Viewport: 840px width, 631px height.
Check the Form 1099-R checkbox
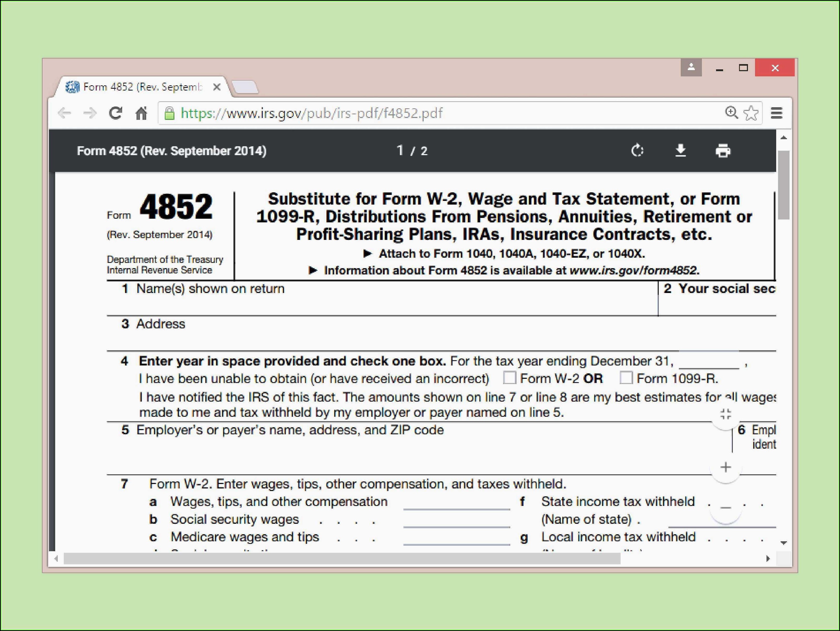click(x=626, y=378)
